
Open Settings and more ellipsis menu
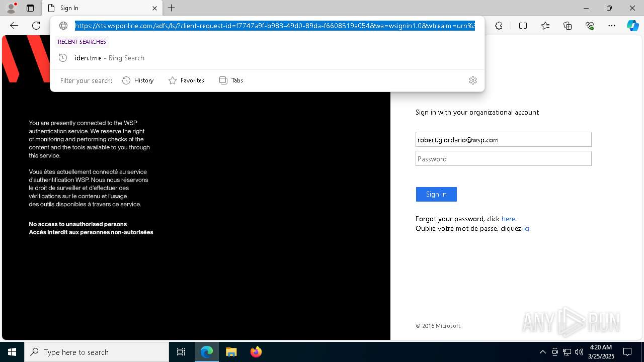pyautogui.click(x=612, y=26)
